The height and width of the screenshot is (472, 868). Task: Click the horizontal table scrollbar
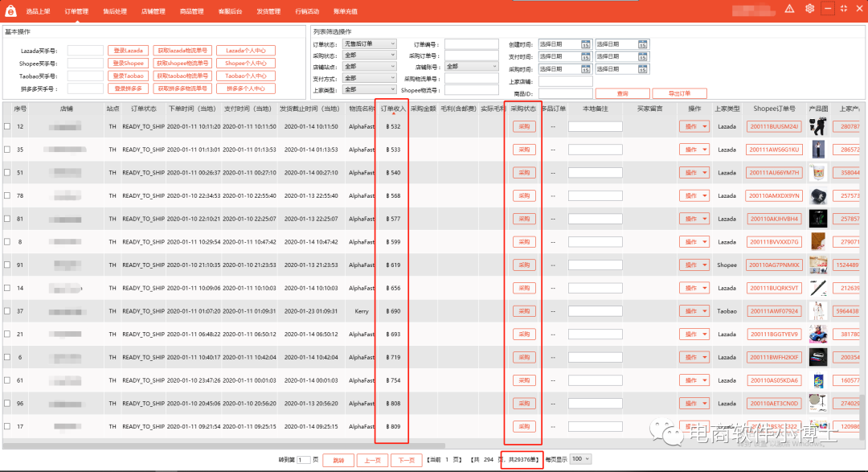223,445
